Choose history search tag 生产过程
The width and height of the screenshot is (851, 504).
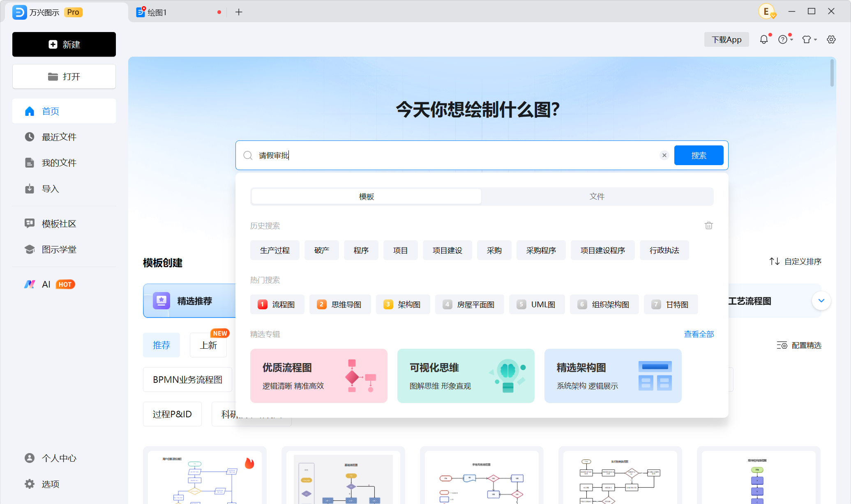tap(275, 250)
